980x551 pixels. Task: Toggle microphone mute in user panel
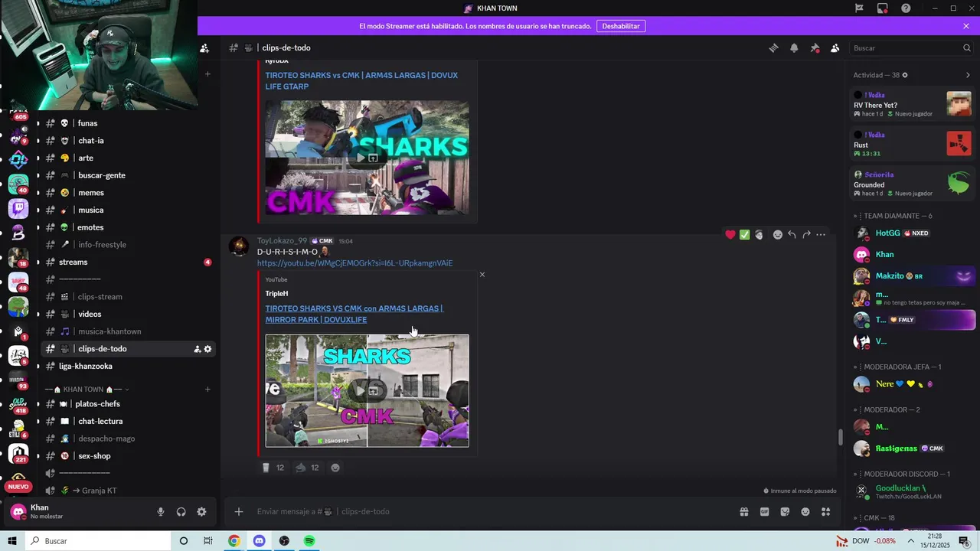(x=161, y=512)
